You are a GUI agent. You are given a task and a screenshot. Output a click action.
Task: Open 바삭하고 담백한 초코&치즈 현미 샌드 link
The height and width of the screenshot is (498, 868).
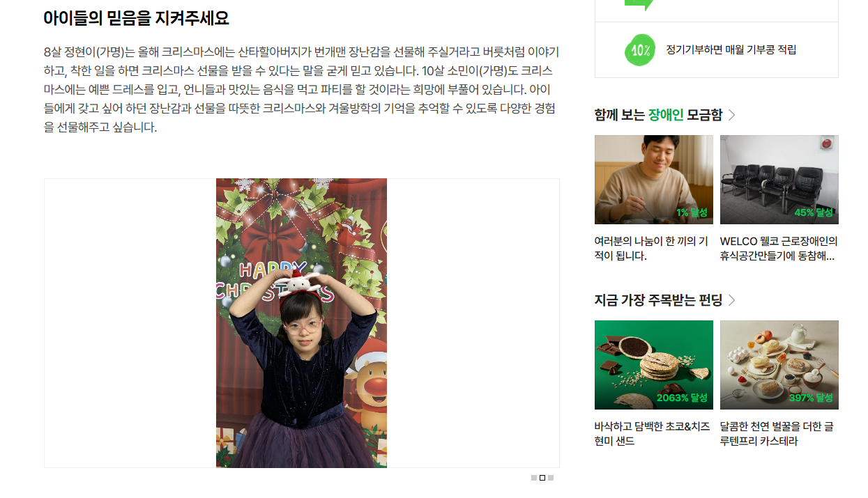click(x=652, y=433)
